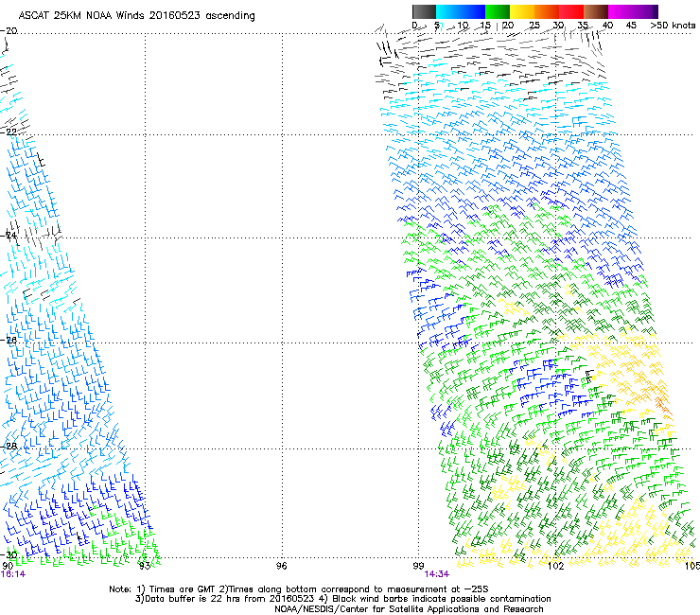
Task: Choose the red 30-35 knots legend segment
Action: click(571, 11)
